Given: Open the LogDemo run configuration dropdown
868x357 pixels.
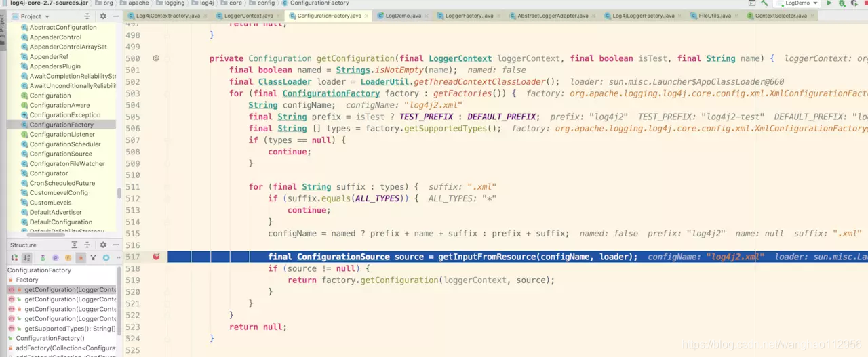Looking at the screenshot, I should [797, 3].
